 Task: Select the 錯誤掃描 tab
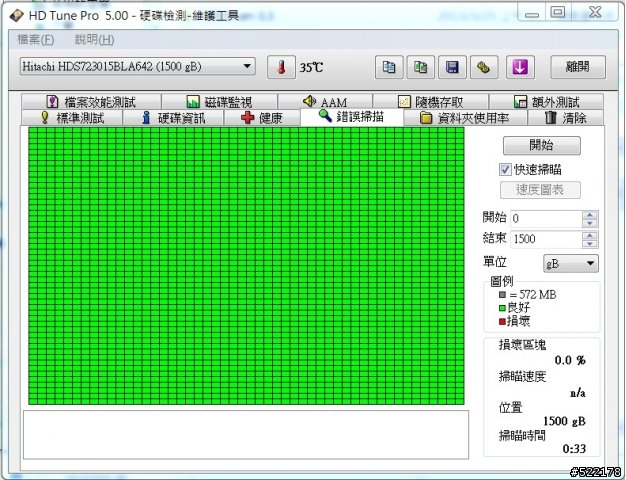click(x=352, y=117)
